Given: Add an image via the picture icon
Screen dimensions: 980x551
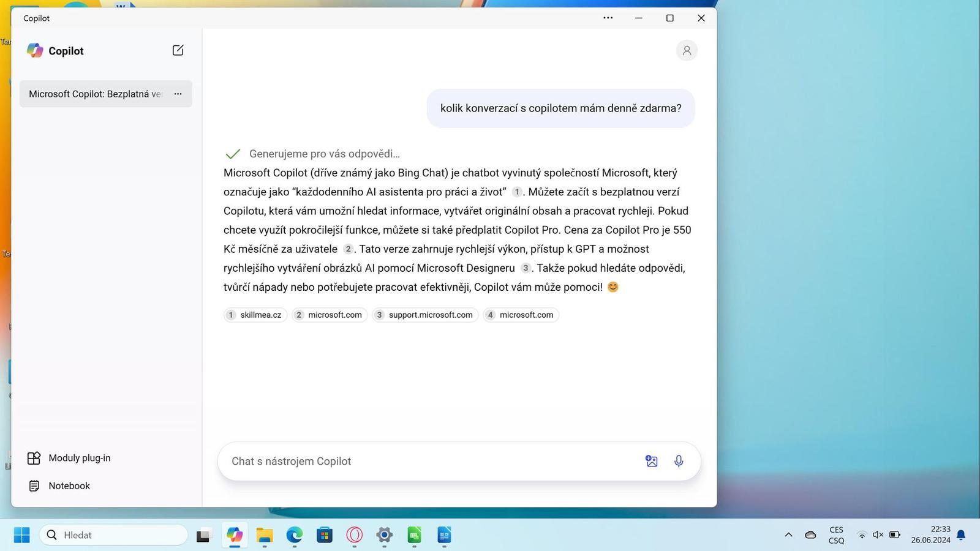Looking at the screenshot, I should click(652, 461).
